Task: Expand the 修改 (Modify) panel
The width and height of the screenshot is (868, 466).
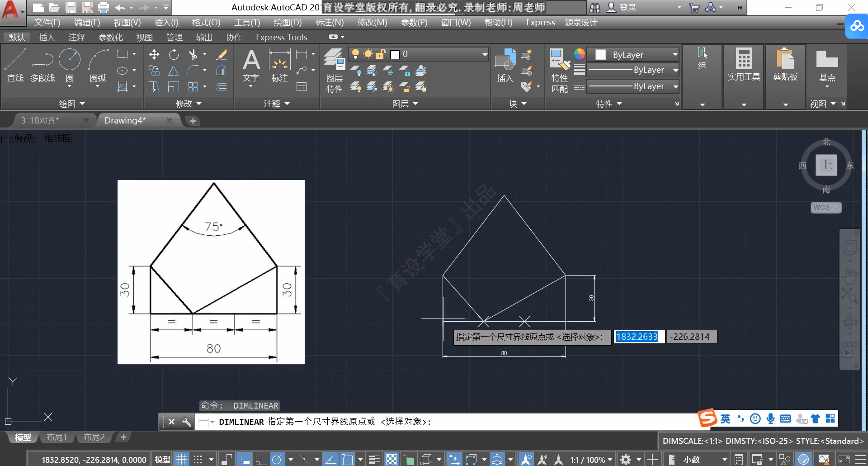Action: (189, 104)
